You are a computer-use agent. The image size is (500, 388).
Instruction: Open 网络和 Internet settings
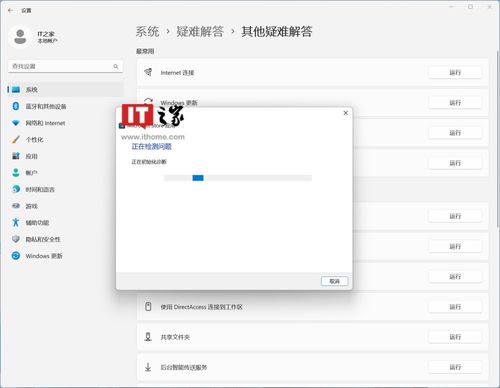click(65, 123)
